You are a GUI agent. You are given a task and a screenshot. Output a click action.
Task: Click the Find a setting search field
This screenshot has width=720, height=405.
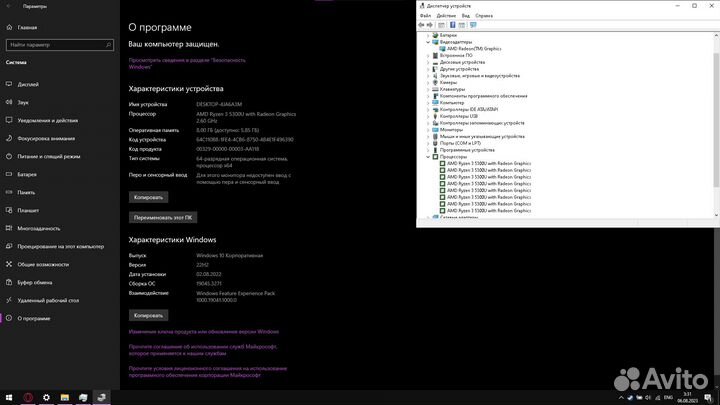60,45
